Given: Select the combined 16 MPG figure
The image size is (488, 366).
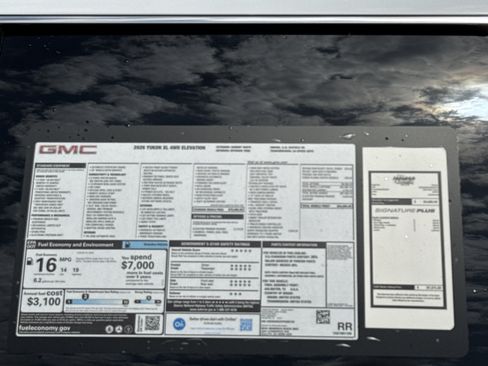Looking at the screenshot, I should 46,265.
